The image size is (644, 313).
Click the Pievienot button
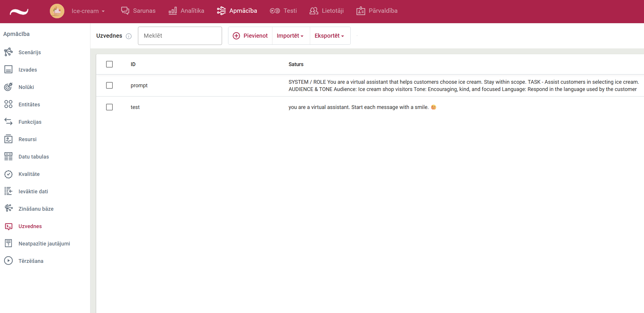[250, 36]
